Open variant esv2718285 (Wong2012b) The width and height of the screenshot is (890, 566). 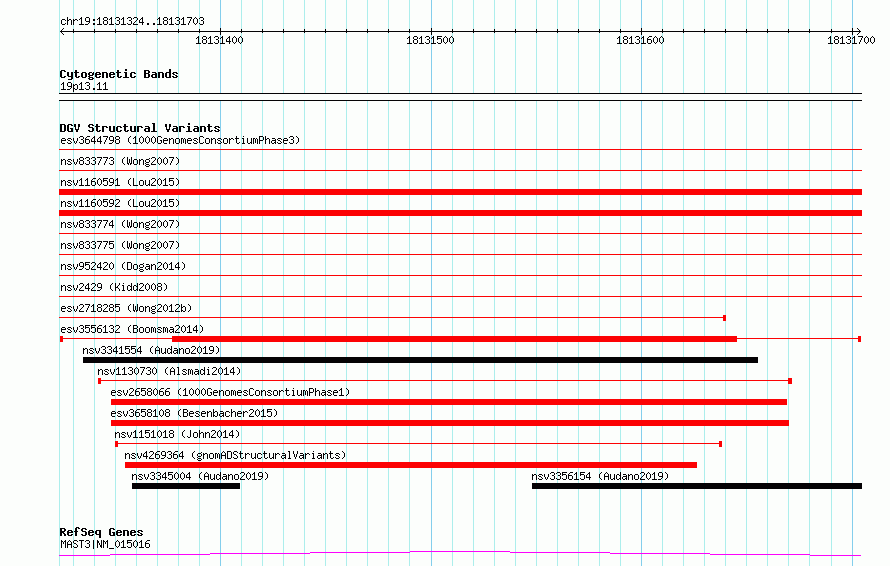[x=126, y=308]
